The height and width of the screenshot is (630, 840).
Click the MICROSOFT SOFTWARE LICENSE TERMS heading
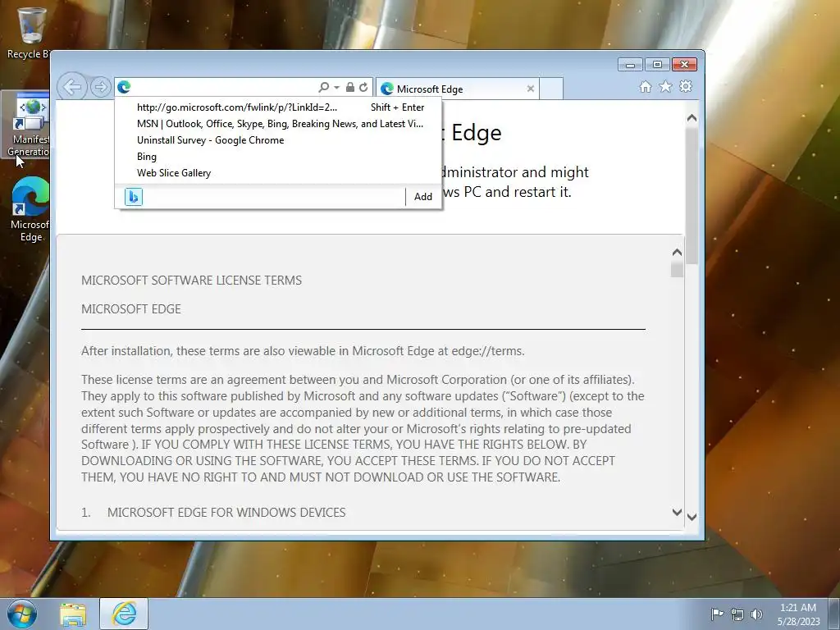191,281
